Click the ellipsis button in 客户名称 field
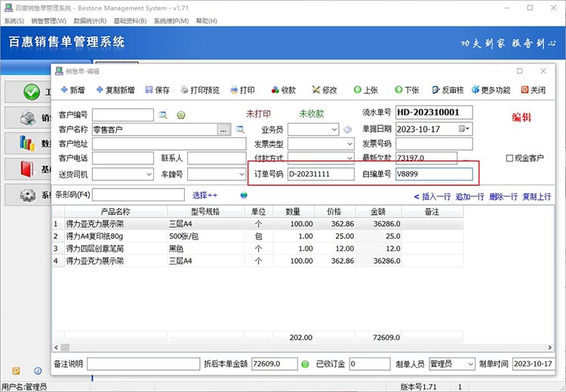566x392 pixels. (x=224, y=130)
